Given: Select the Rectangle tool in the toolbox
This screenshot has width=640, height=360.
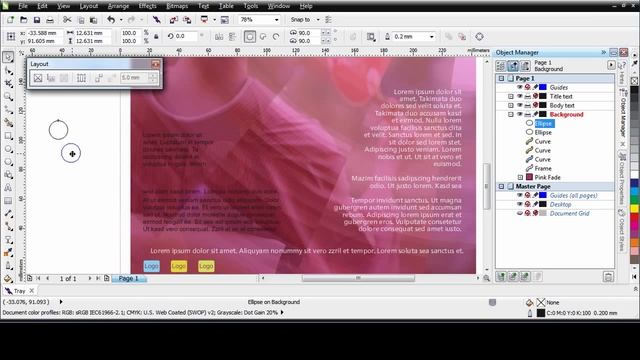Looking at the screenshot, I should pyautogui.click(x=8, y=136).
